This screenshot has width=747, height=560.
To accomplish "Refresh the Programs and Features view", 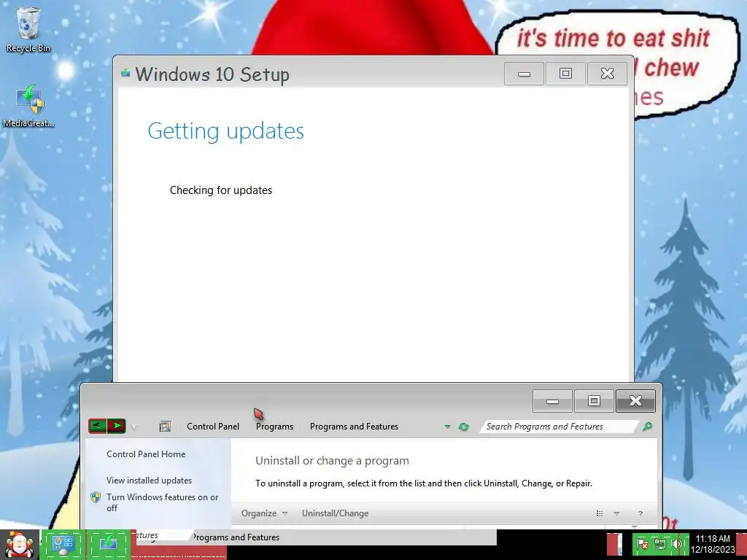I will coord(463,427).
